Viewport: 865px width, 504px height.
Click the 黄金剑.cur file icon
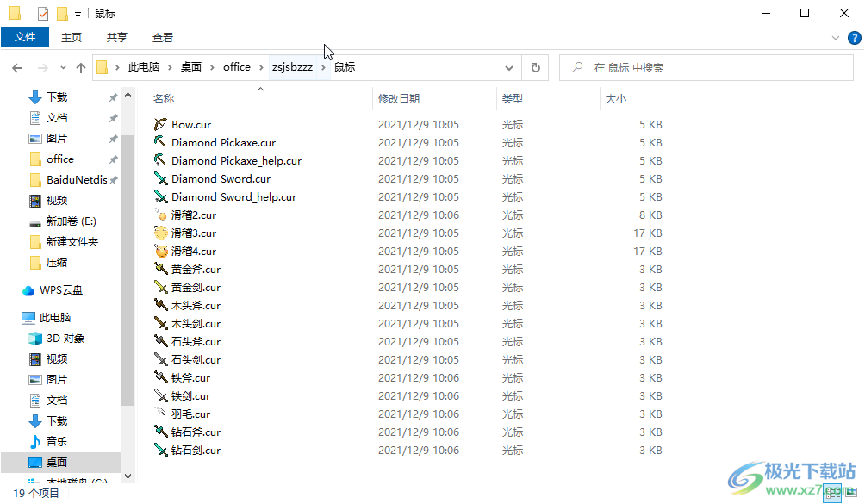click(160, 287)
